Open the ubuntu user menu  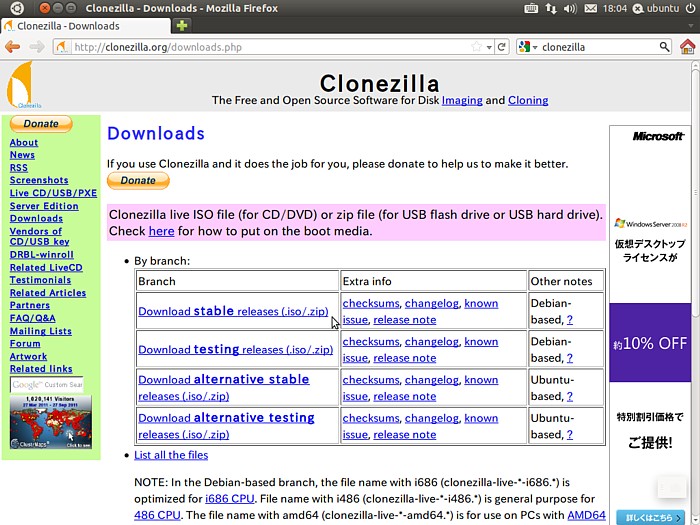[x=656, y=8]
